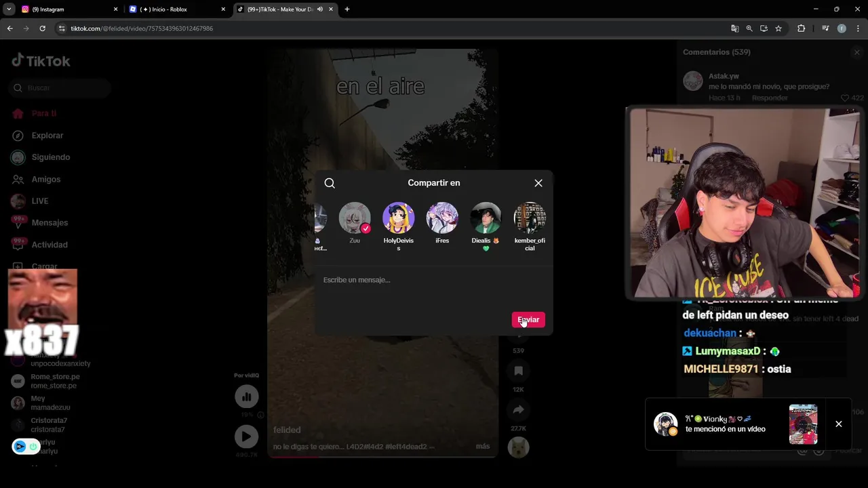Screen dimensions: 868x488
Task: Click the TikTok logo
Action: pyautogui.click(x=41, y=60)
